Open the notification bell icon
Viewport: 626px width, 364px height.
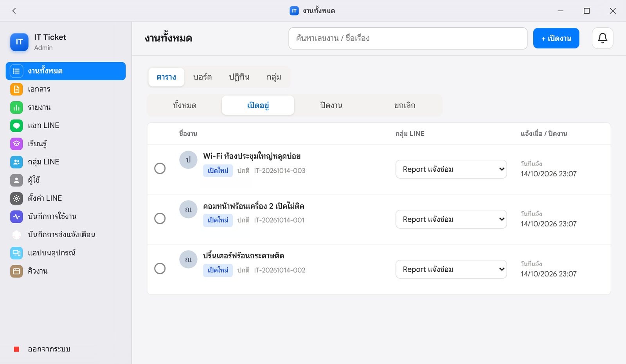[x=603, y=38]
